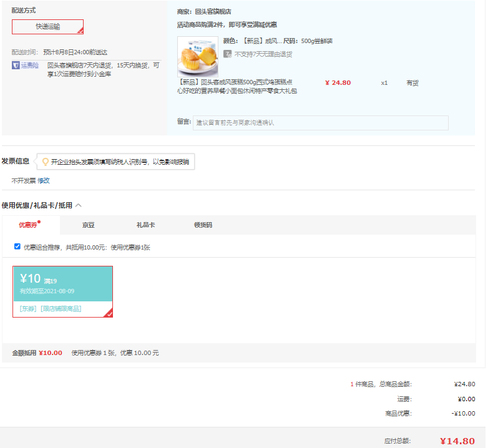The image size is (488, 448).
Task: Select the 快递运输 delivery option
Action: click(x=47, y=27)
